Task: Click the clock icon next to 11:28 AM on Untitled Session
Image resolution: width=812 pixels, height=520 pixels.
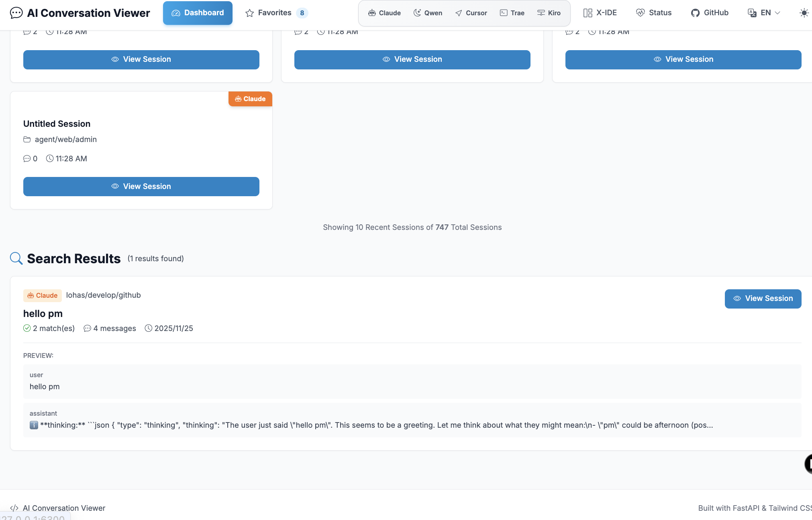Action: pyautogui.click(x=50, y=158)
